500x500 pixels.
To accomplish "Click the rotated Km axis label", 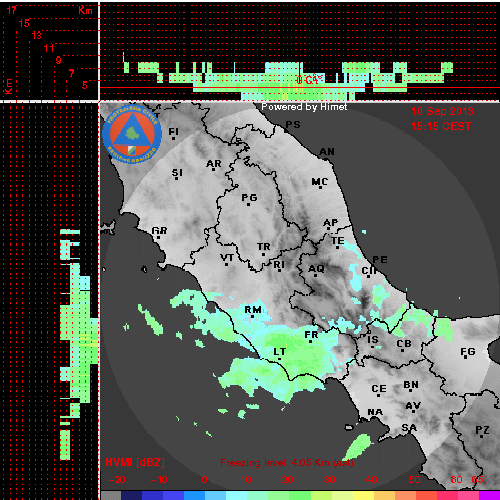I will point(8,86).
